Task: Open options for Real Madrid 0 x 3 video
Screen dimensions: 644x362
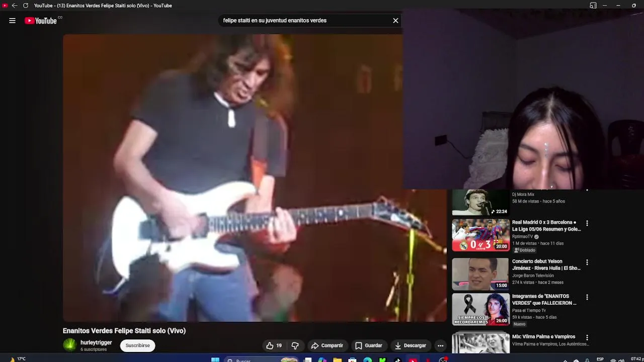Action: click(587, 223)
